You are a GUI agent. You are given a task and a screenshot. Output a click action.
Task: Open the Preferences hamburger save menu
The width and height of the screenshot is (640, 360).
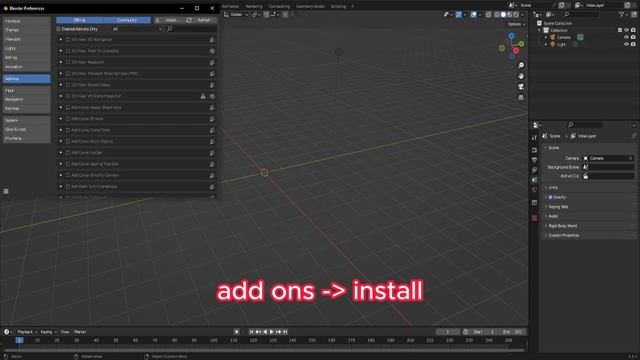(6, 191)
